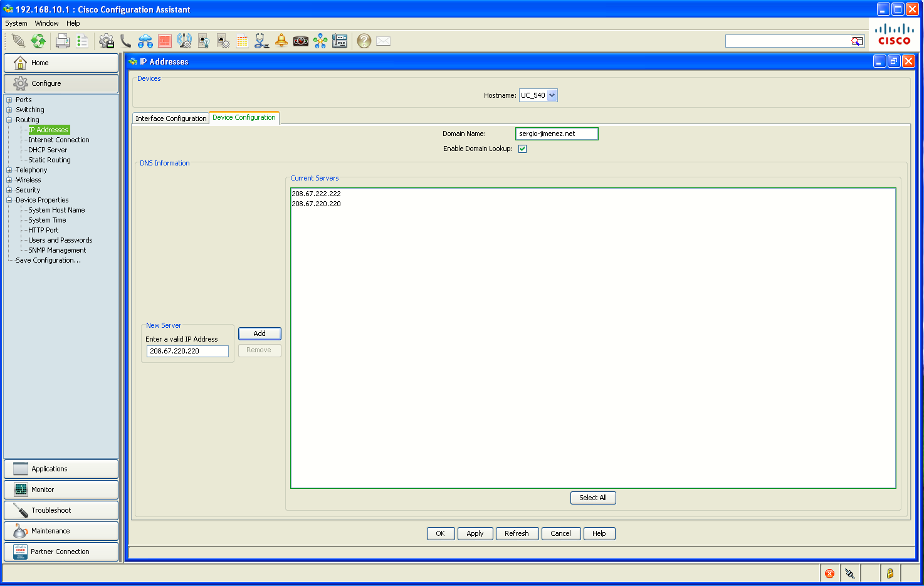This screenshot has width=924, height=586.
Task: Click the port settings gear toolbar icon
Action: tap(223, 41)
